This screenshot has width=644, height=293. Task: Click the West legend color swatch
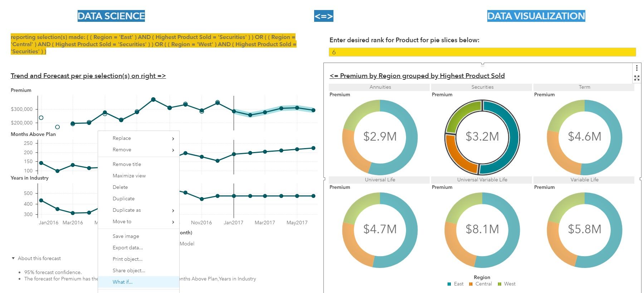499,284
